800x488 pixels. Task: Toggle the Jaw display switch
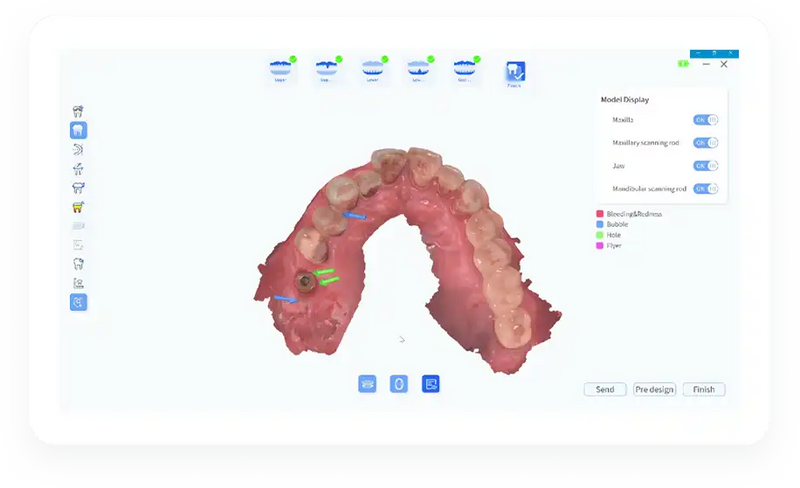pyautogui.click(x=706, y=166)
